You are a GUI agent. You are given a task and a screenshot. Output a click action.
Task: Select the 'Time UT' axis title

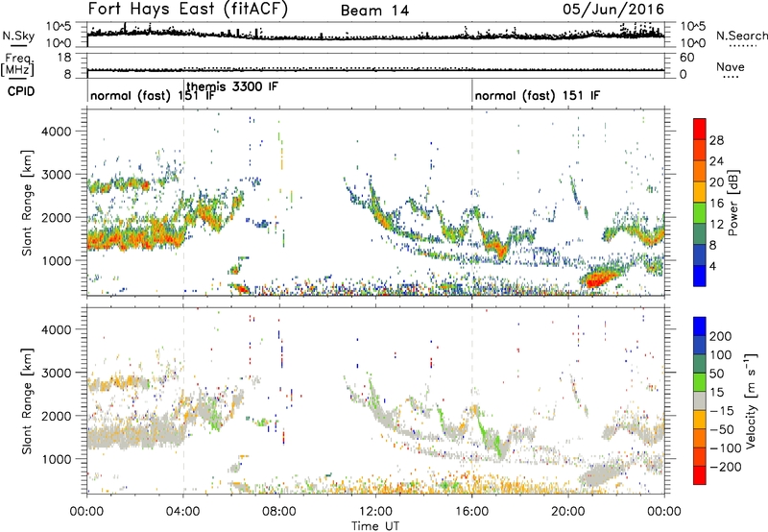pyautogui.click(x=375, y=525)
